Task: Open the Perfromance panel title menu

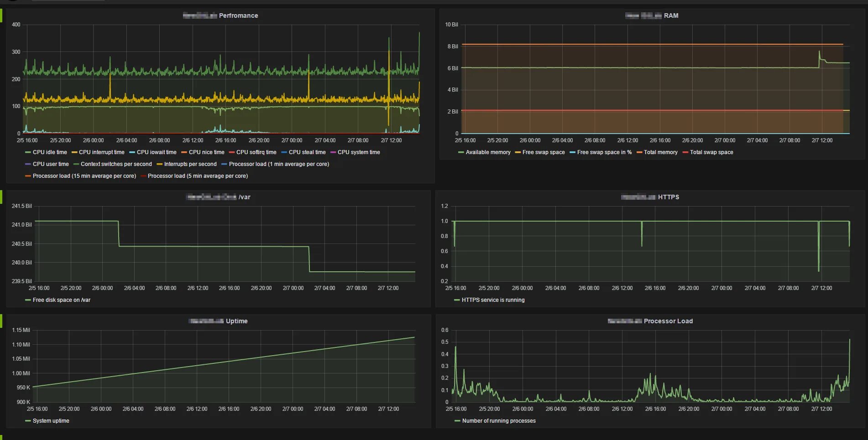Action: pyautogui.click(x=220, y=16)
